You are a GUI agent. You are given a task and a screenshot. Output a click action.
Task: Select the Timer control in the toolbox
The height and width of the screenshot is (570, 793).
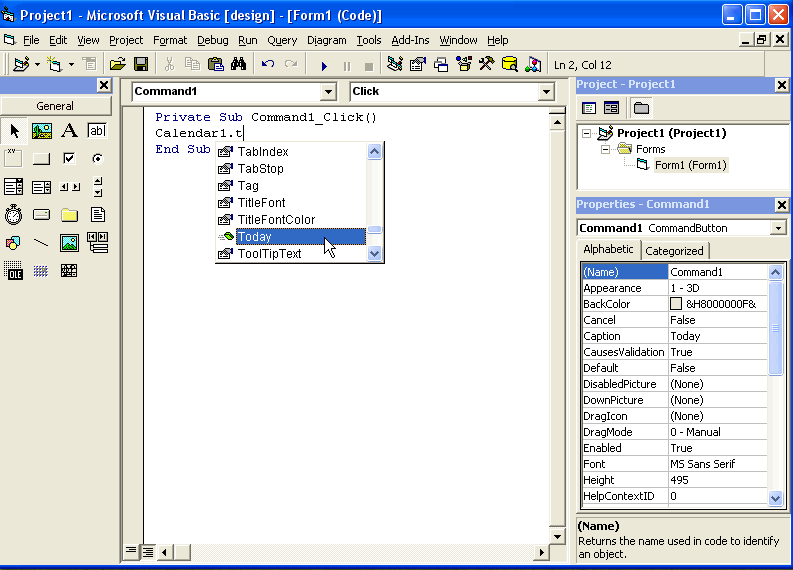coord(14,215)
